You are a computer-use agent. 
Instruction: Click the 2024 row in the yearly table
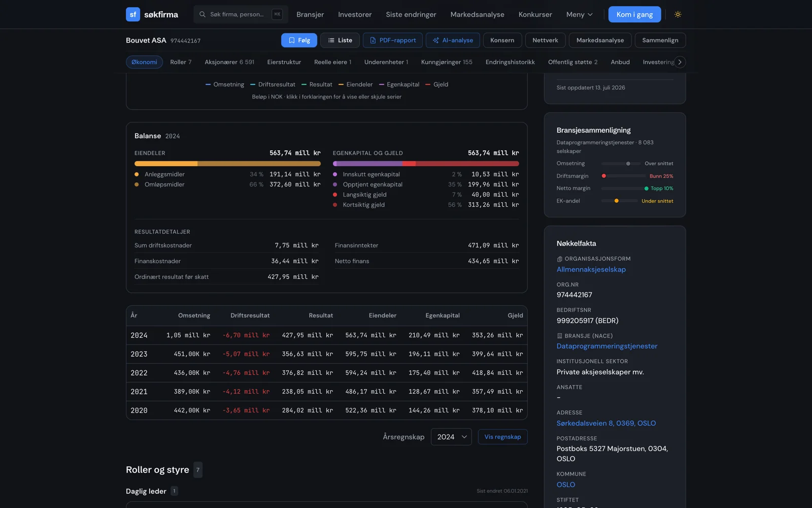pos(327,335)
